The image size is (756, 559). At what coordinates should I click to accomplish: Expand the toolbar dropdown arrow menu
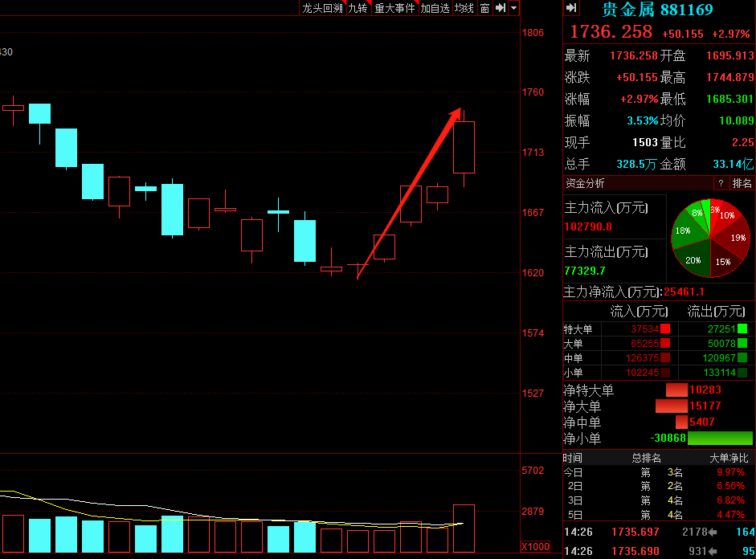pyautogui.click(x=513, y=8)
